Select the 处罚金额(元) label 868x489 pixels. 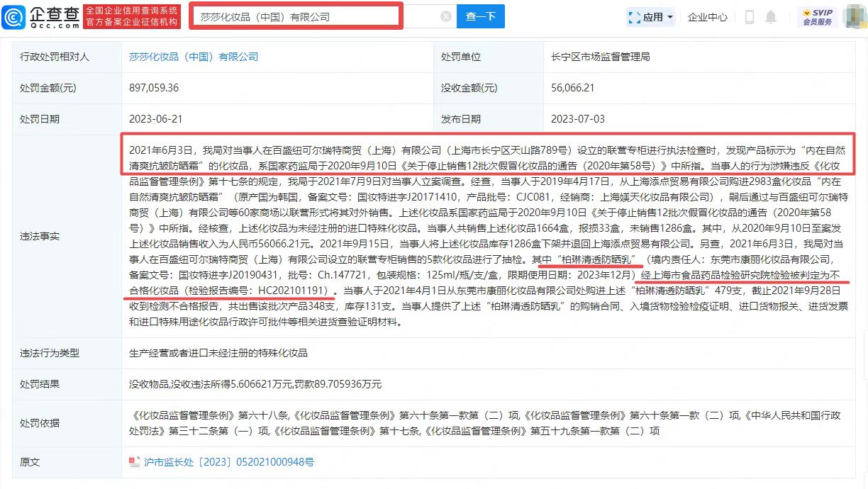pos(48,88)
